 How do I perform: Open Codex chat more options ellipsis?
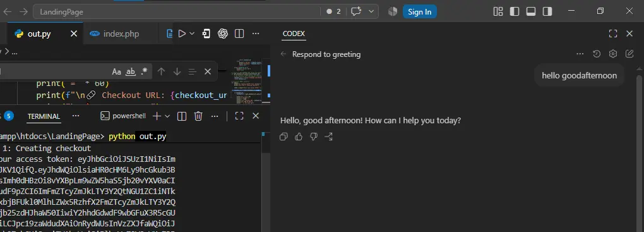coord(580,54)
